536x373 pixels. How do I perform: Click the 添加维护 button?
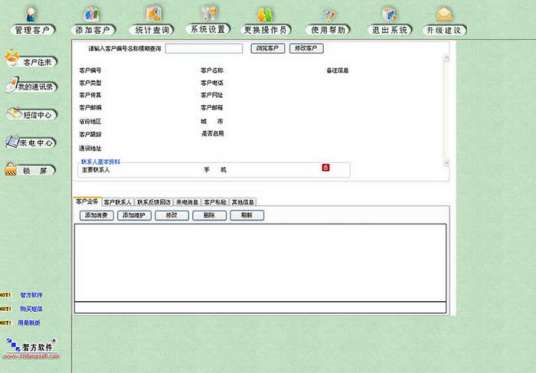134,215
